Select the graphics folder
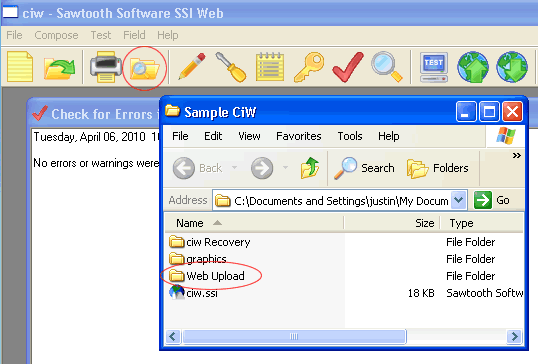Viewport: 538px width, 364px height. pyautogui.click(x=198, y=259)
